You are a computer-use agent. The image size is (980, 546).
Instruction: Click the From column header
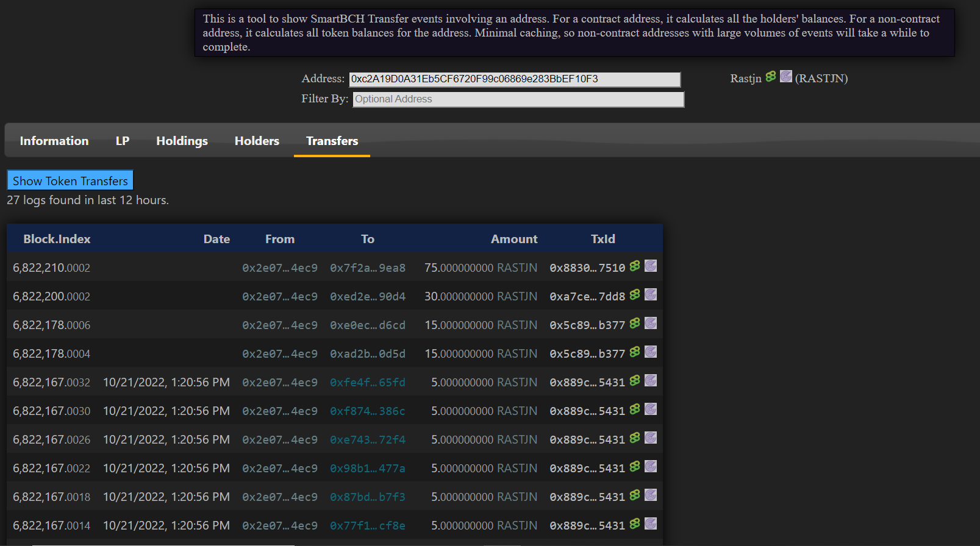(280, 239)
